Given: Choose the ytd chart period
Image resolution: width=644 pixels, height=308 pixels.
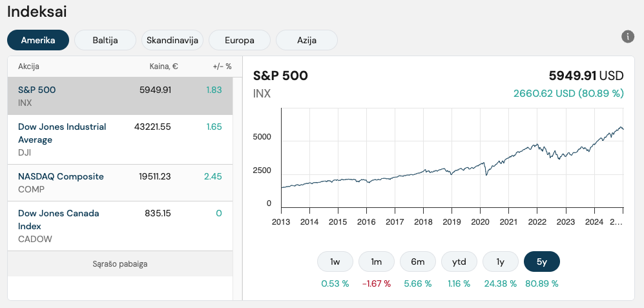Looking at the screenshot, I should pos(459,262).
